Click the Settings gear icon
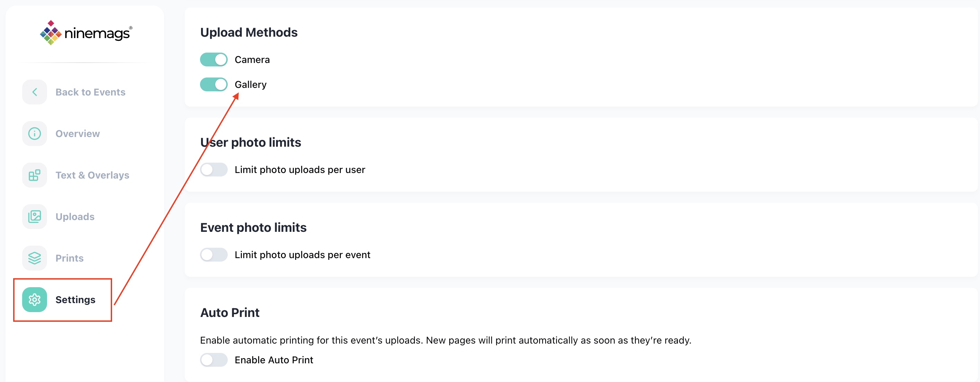The width and height of the screenshot is (980, 382). pos(35,299)
